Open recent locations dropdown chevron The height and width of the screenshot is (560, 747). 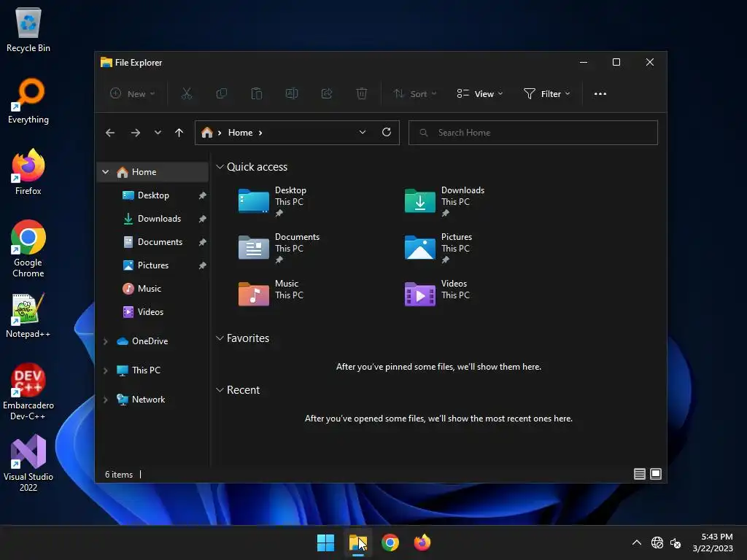(x=158, y=133)
